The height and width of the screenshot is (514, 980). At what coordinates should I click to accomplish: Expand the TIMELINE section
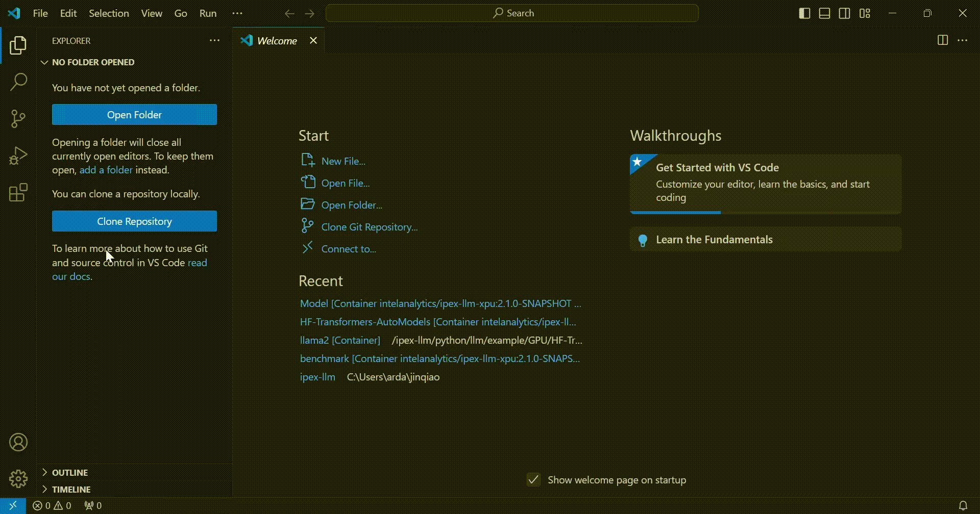(44, 489)
